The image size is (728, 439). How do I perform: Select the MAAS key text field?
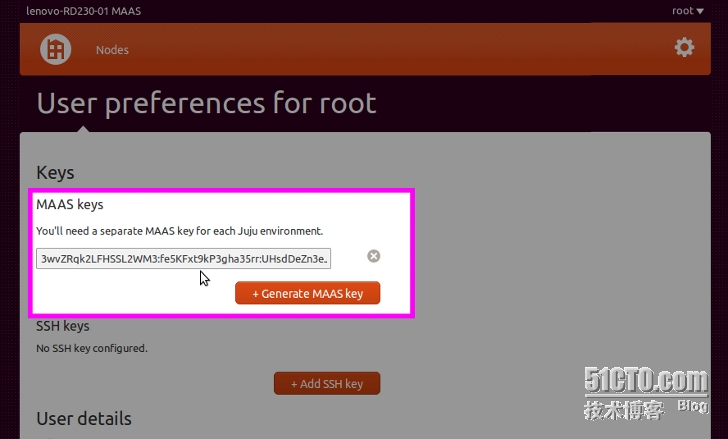tap(183, 258)
